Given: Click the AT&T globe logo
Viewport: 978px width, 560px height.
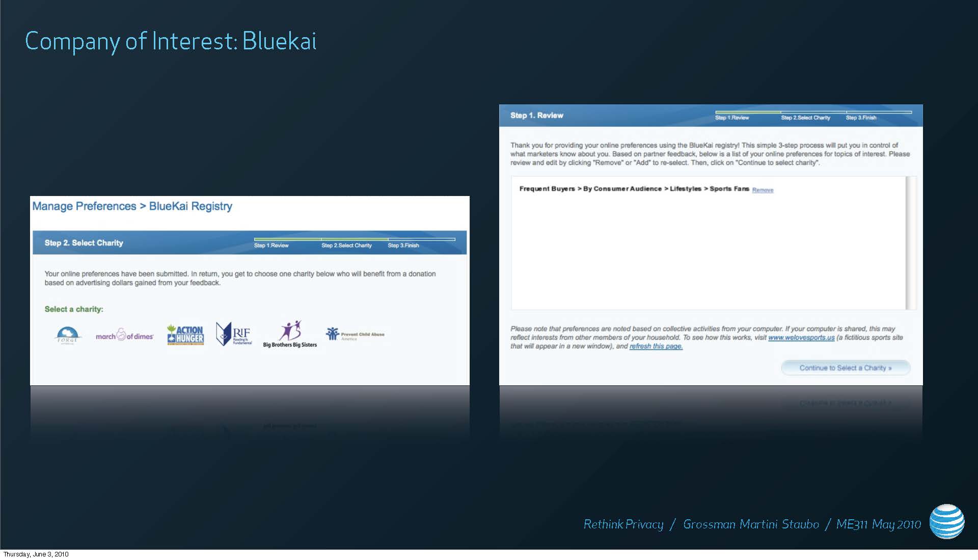Looking at the screenshot, I should [946, 521].
